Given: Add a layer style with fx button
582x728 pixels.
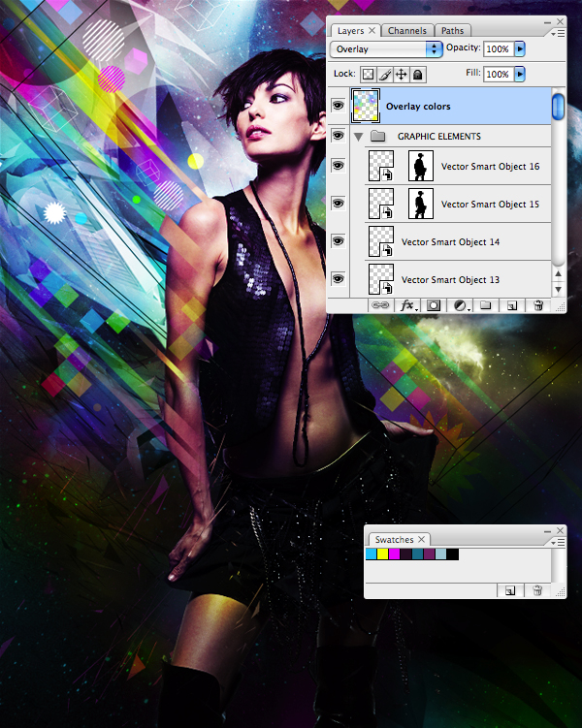Looking at the screenshot, I should tap(407, 305).
